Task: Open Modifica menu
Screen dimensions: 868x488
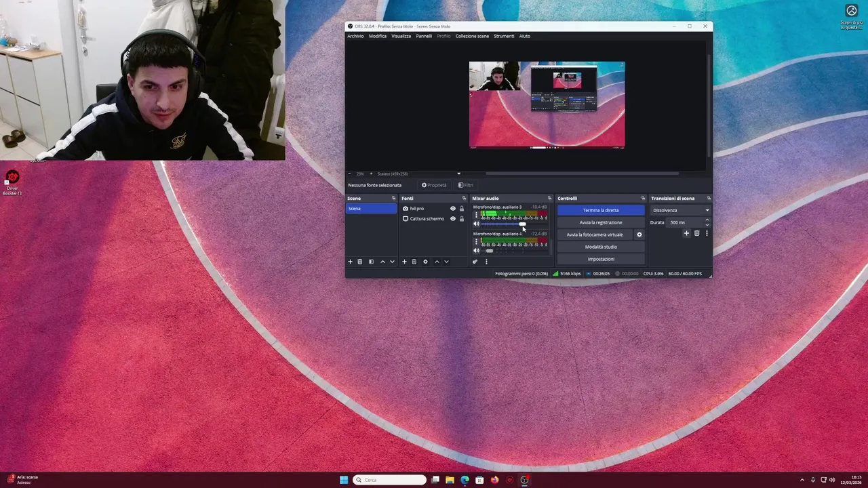Action: pyautogui.click(x=378, y=36)
